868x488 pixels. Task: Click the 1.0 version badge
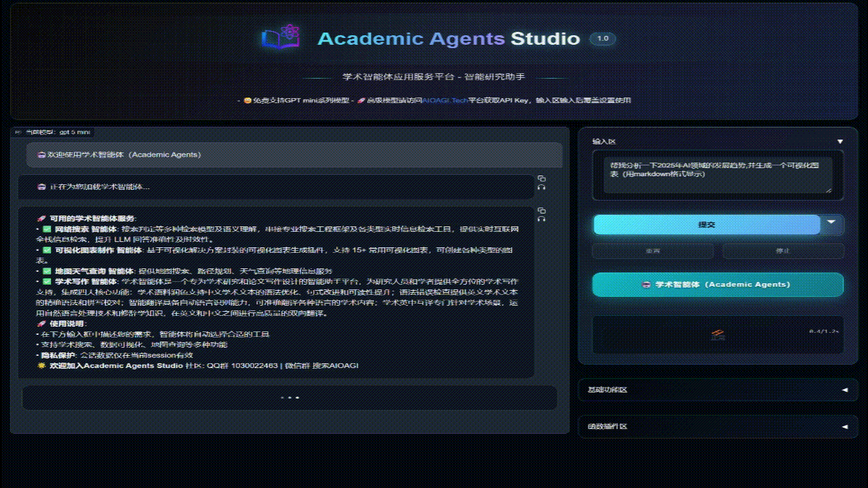(x=602, y=39)
